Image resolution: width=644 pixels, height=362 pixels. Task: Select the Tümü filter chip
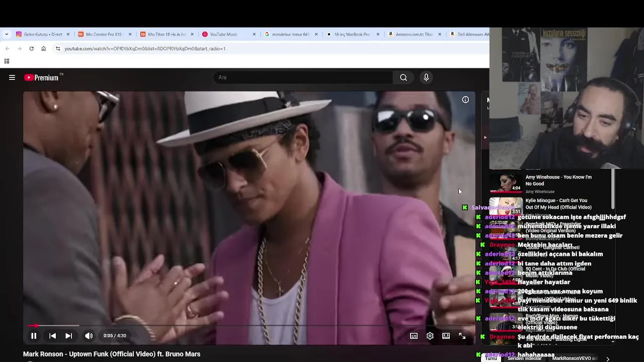click(x=491, y=358)
